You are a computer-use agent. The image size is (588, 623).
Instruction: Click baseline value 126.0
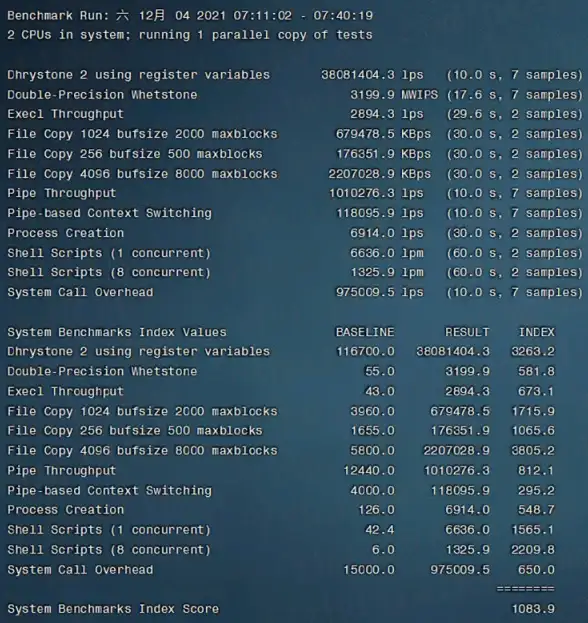click(376, 510)
